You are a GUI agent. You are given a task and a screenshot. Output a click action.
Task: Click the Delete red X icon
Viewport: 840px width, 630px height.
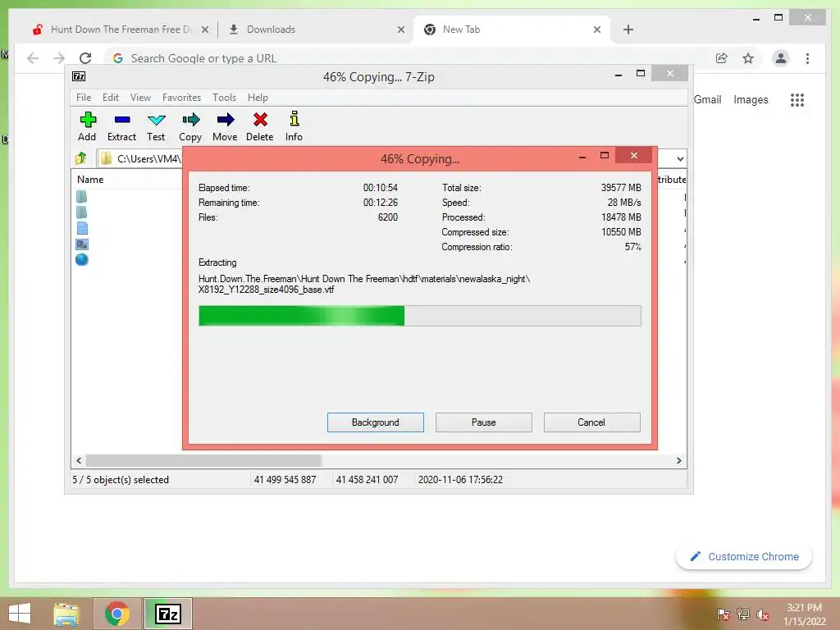[x=260, y=120]
